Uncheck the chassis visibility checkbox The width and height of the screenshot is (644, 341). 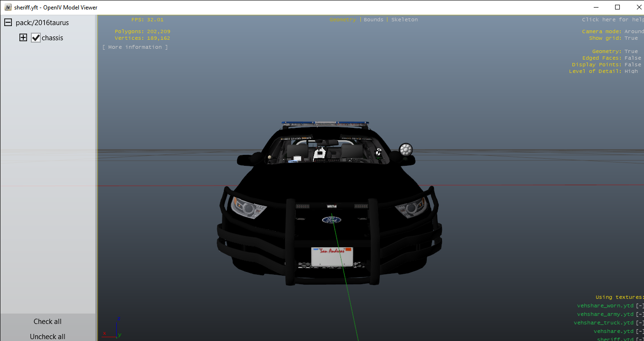pos(36,38)
